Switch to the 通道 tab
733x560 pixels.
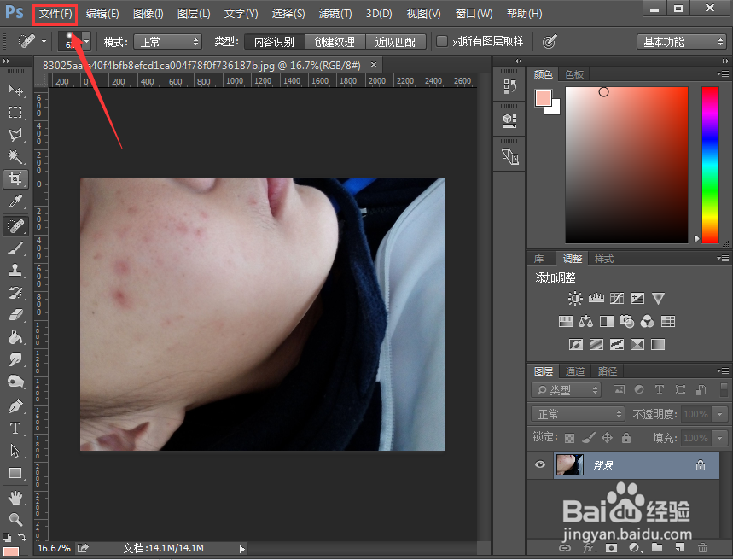575,371
